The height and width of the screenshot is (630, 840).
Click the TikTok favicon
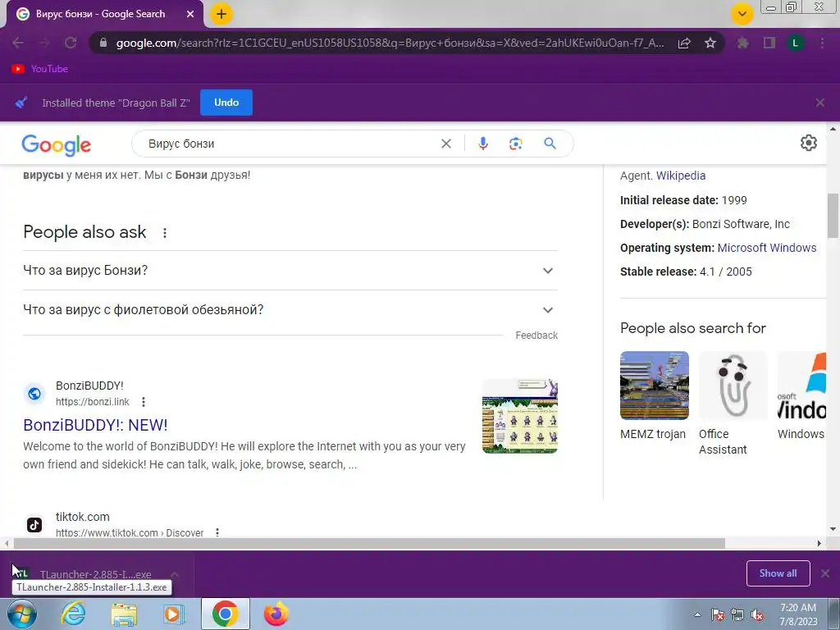[34, 525]
